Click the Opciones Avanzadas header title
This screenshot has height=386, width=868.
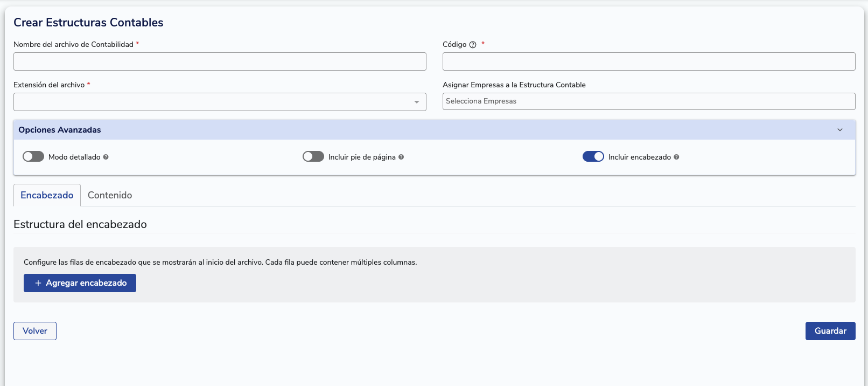tap(60, 130)
